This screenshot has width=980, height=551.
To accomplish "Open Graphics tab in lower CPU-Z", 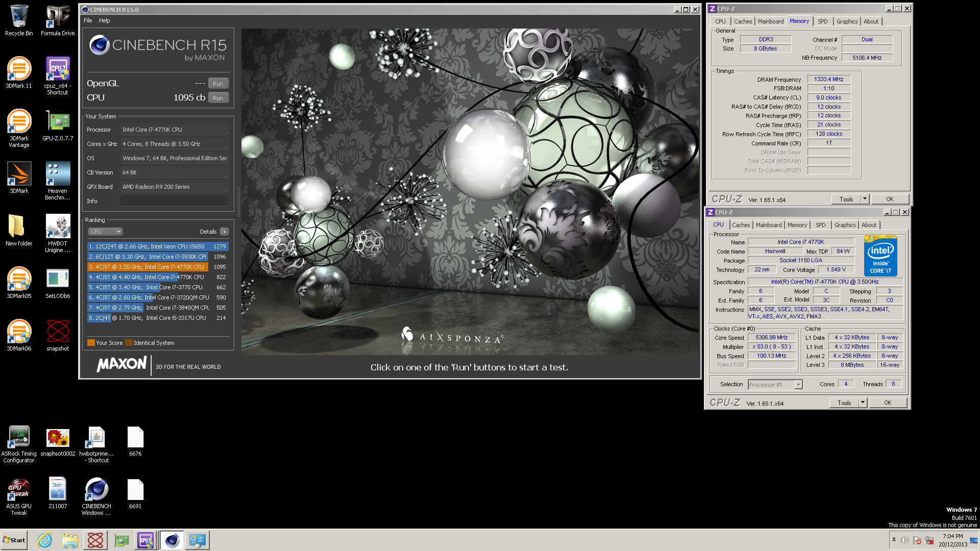I will 845,225.
